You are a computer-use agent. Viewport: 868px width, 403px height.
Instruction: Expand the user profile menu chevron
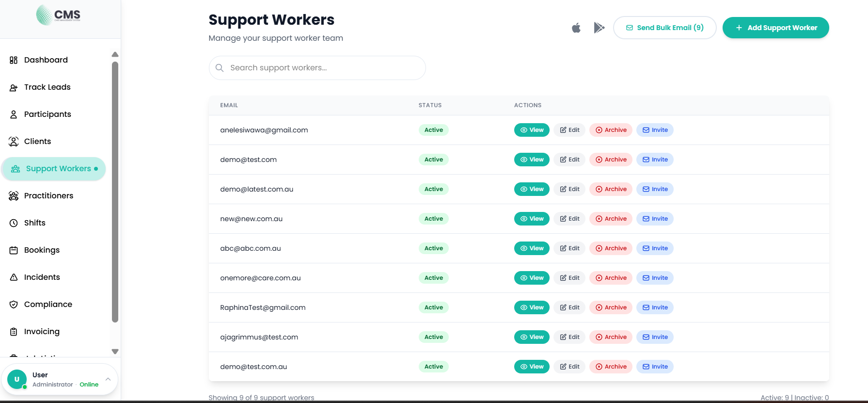click(x=108, y=379)
